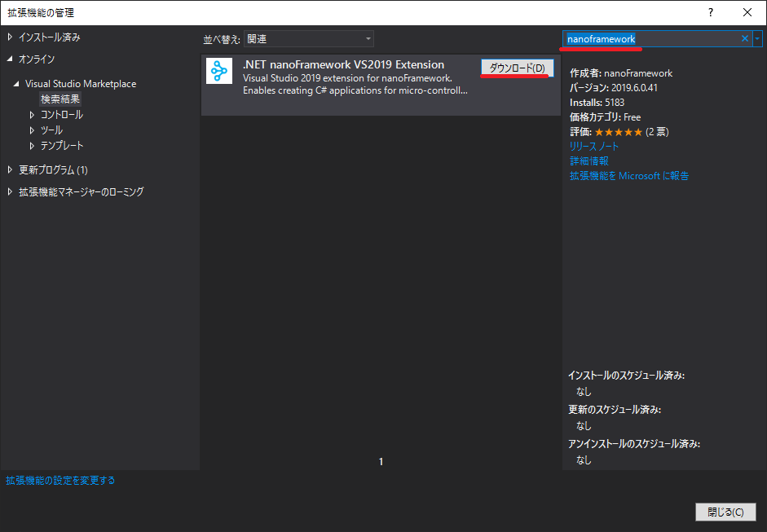Select the .NET nanoFramework VS2019 Extension title
Screen dimensions: 767x532
point(343,64)
